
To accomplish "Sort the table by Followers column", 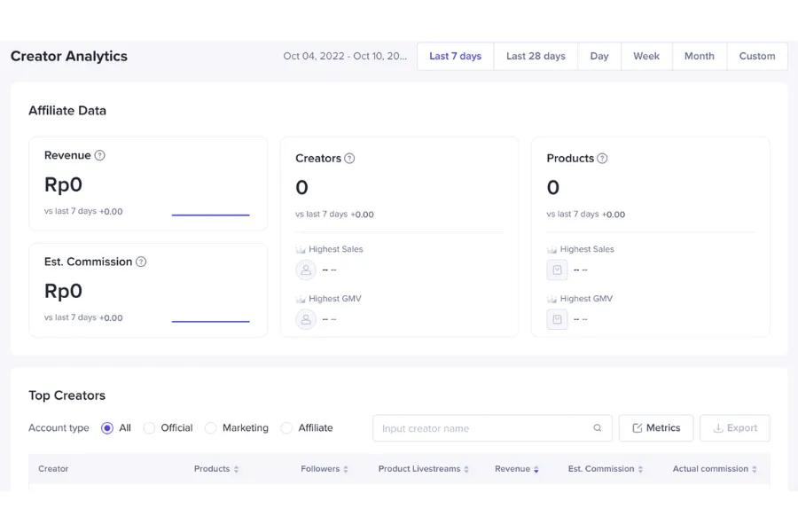I will 346,469.
